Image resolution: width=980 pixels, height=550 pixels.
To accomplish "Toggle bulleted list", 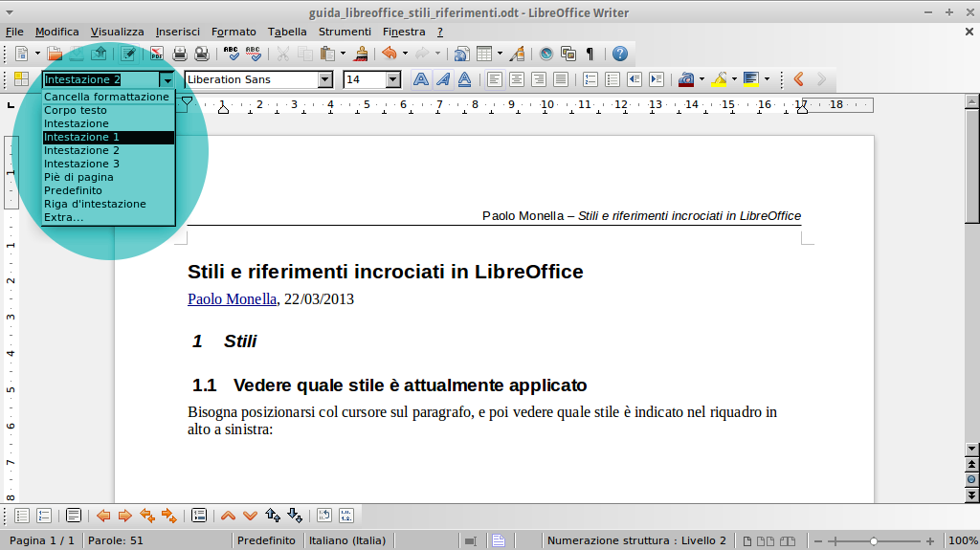I will pos(612,79).
